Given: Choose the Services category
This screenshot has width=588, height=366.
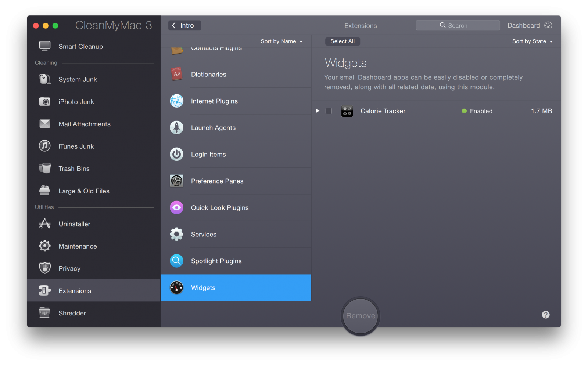Looking at the screenshot, I should coord(236,235).
